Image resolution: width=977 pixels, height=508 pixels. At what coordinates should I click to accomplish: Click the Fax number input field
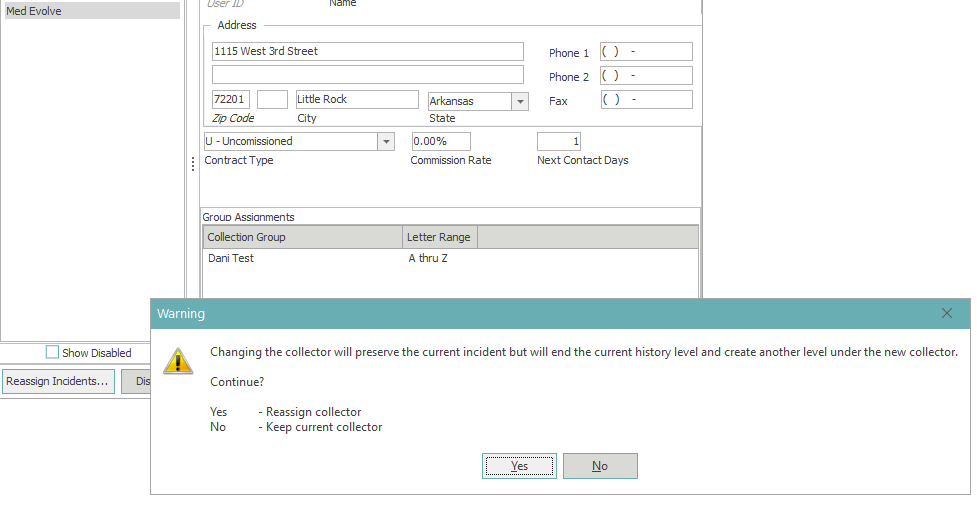click(646, 100)
